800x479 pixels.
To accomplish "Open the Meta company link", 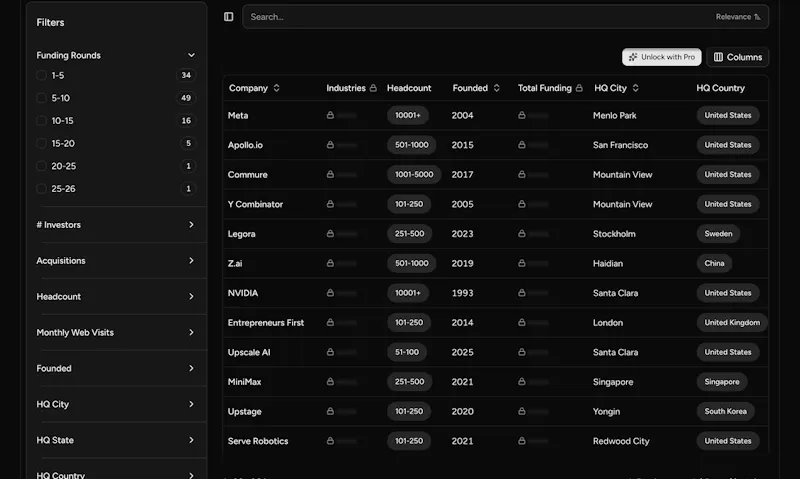I will [238, 115].
